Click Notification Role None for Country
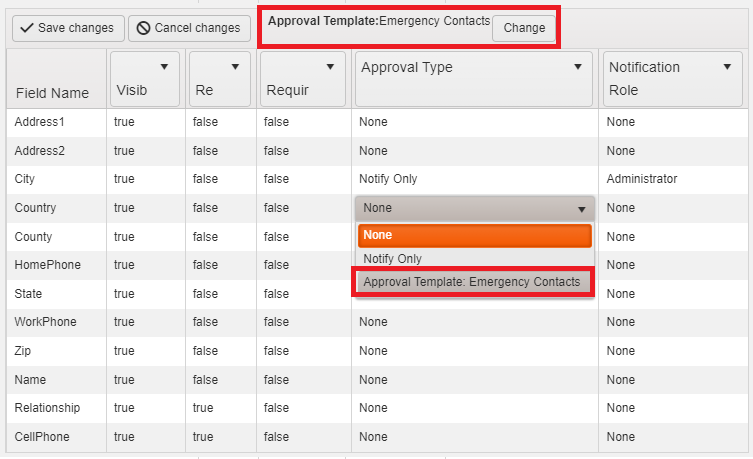 (620, 208)
